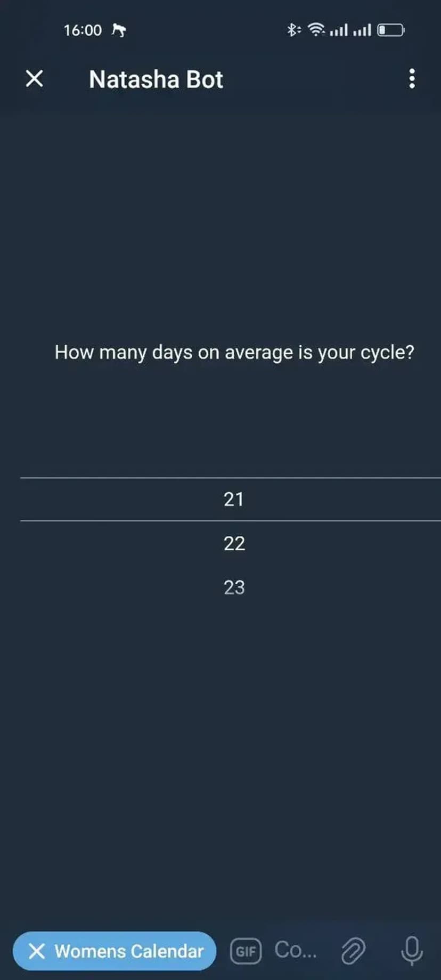Click the paperclip attachment icon
The width and height of the screenshot is (441, 980).
[353, 951]
